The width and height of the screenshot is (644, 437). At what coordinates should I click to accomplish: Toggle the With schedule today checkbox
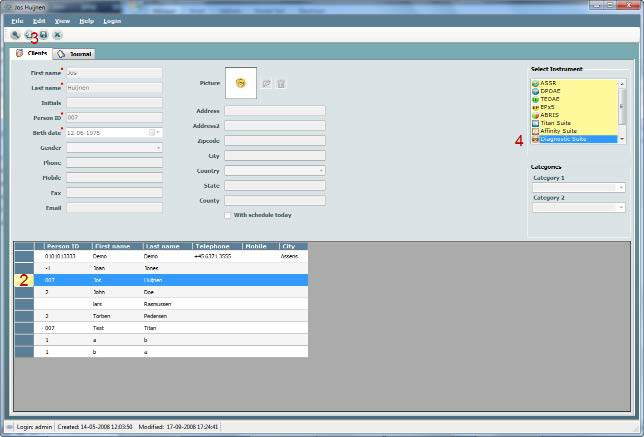[228, 215]
